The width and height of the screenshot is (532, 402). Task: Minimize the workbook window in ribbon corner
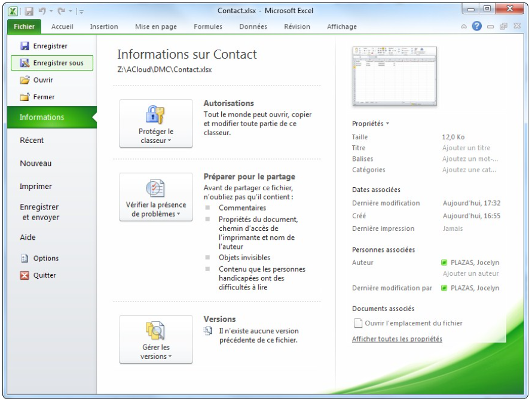coord(490,26)
